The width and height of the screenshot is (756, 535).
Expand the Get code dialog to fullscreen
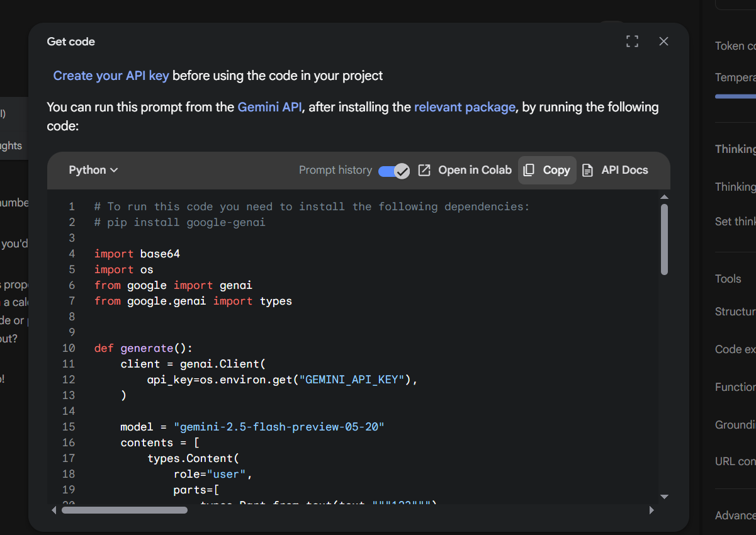632,41
